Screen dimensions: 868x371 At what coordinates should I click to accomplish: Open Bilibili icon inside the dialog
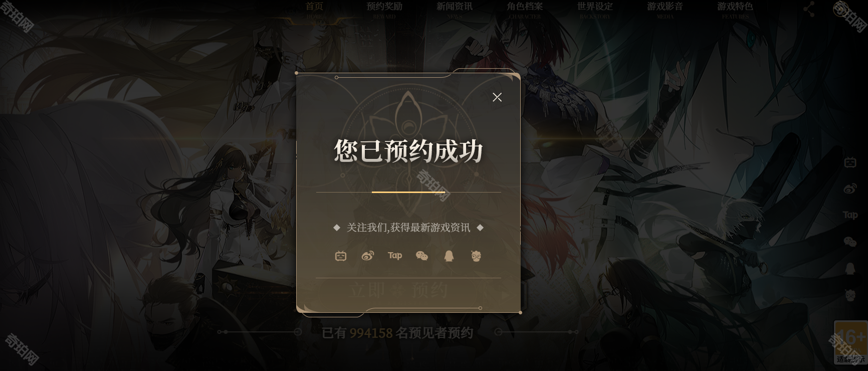tap(341, 256)
